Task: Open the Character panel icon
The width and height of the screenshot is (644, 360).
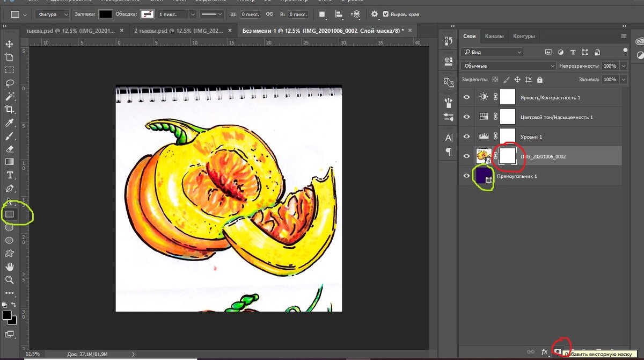Action: coord(449,138)
